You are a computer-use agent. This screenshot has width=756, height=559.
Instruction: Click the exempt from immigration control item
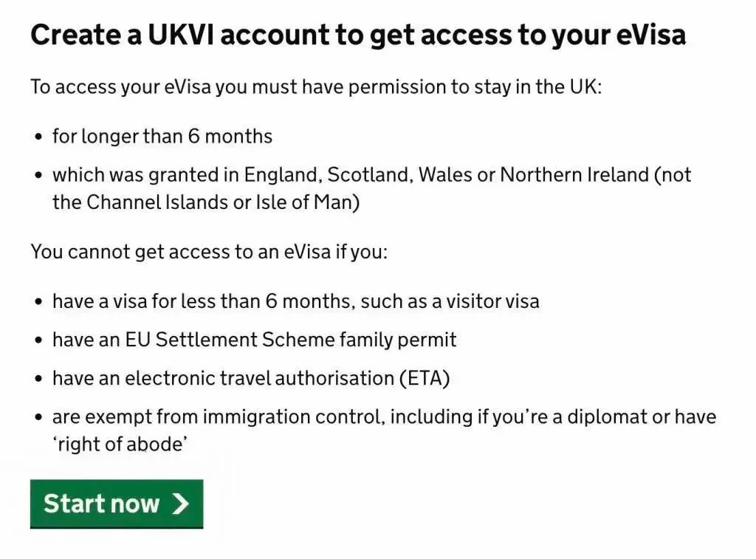point(384,431)
